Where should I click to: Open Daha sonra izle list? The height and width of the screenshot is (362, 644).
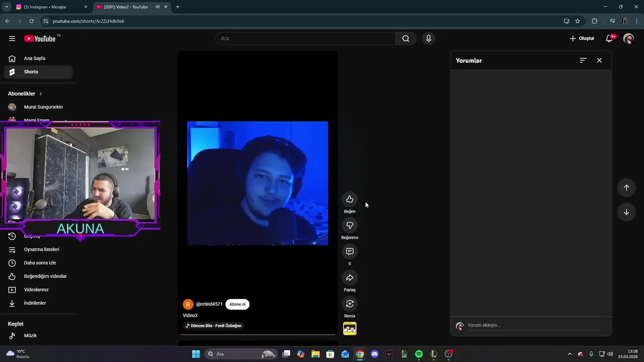(x=38, y=263)
